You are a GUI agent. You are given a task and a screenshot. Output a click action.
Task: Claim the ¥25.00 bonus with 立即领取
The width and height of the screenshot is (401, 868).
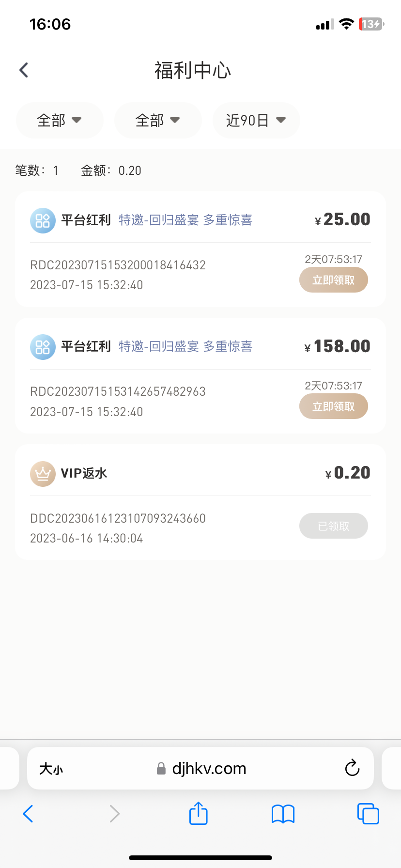pos(333,280)
